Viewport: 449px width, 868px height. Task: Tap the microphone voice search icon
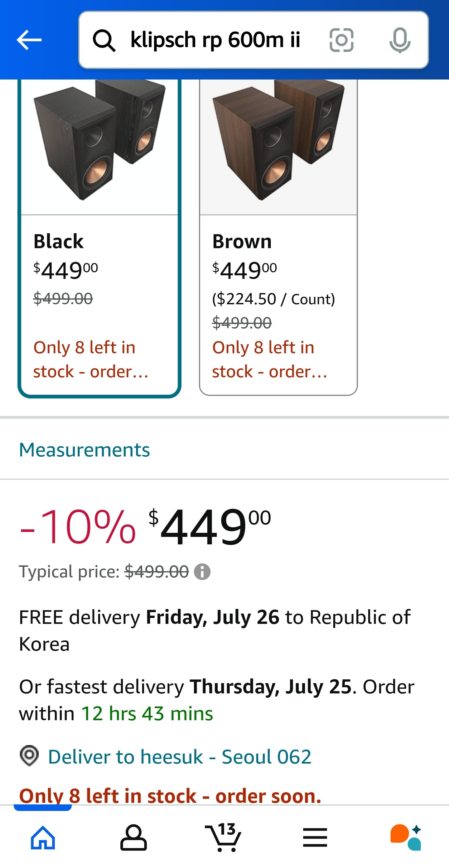(400, 40)
